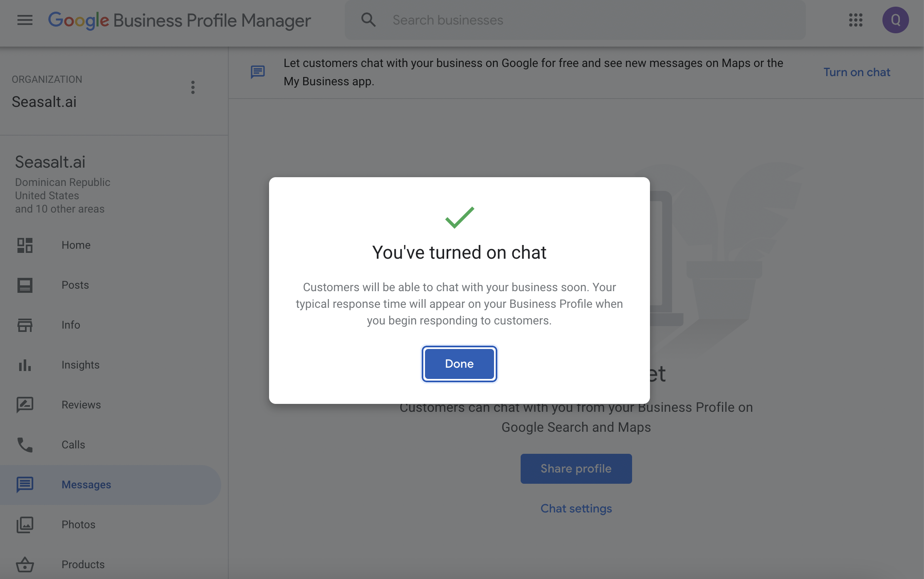Go to Home in sidebar

click(x=76, y=245)
